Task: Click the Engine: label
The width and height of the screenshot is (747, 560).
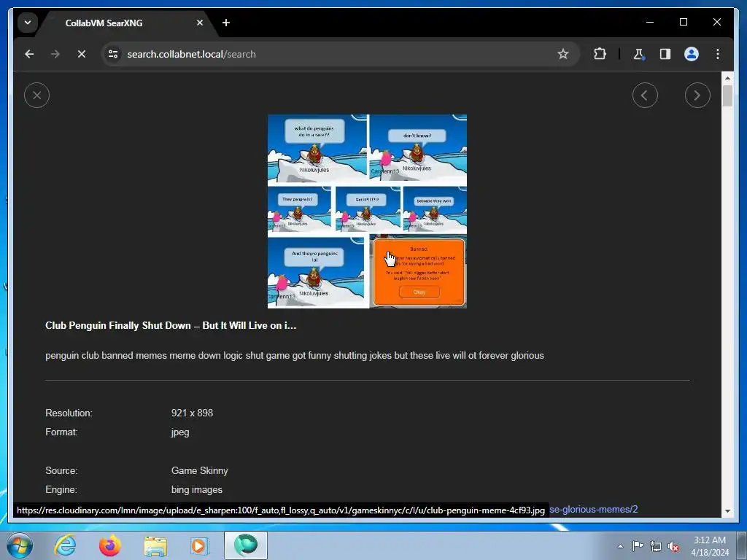Action: tap(61, 489)
